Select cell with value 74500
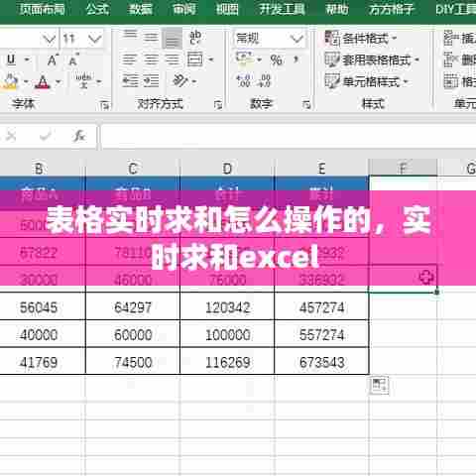Screen dimensions: 476x476 pos(133,361)
